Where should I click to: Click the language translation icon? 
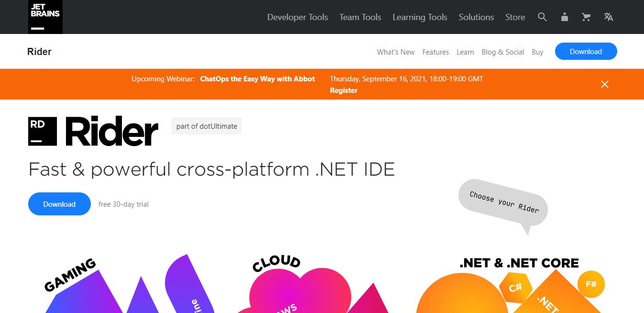[608, 17]
